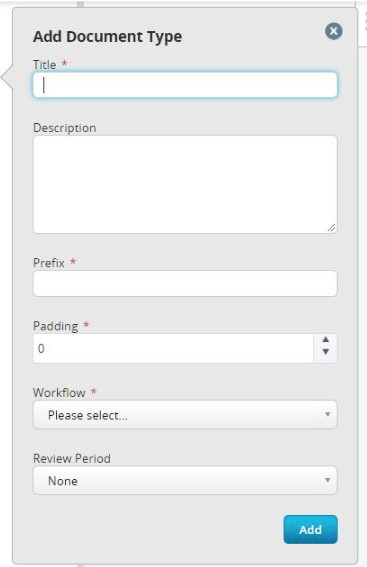The height and width of the screenshot is (567, 367).
Task: Click the 'Add Document Type' heading
Action: pyautogui.click(x=107, y=37)
